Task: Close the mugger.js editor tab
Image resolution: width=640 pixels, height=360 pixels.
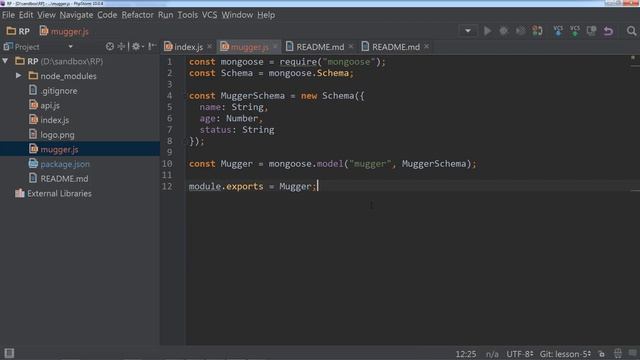Action: coord(275,47)
